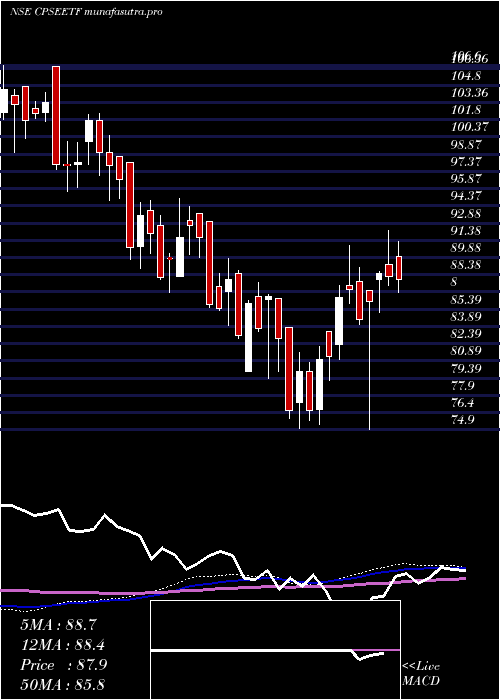Click the 12MA : 88.4 readout

pos(63,645)
